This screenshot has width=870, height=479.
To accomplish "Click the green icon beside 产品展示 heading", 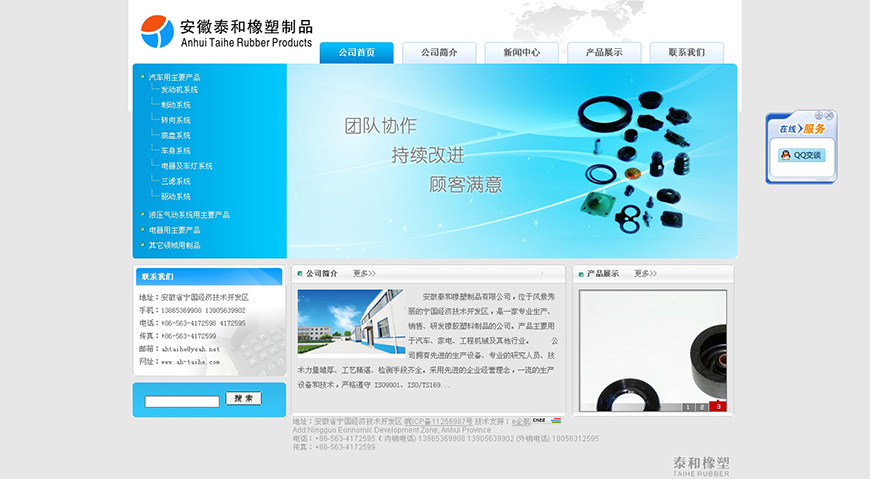I will pyautogui.click(x=580, y=273).
